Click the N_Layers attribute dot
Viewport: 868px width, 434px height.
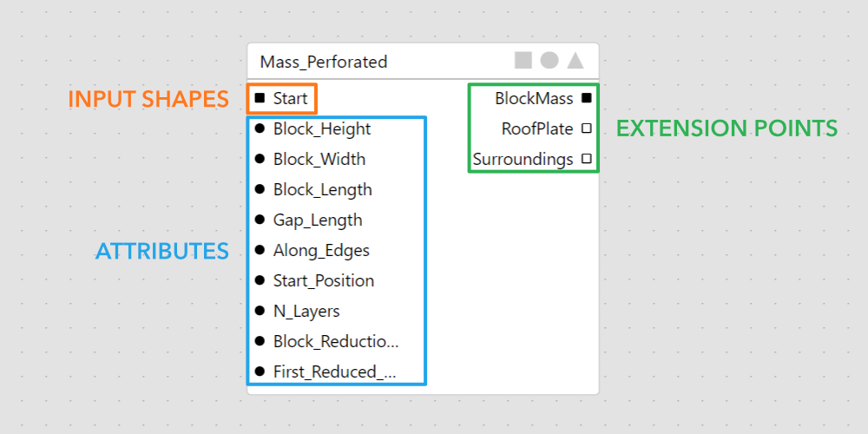[x=260, y=311]
